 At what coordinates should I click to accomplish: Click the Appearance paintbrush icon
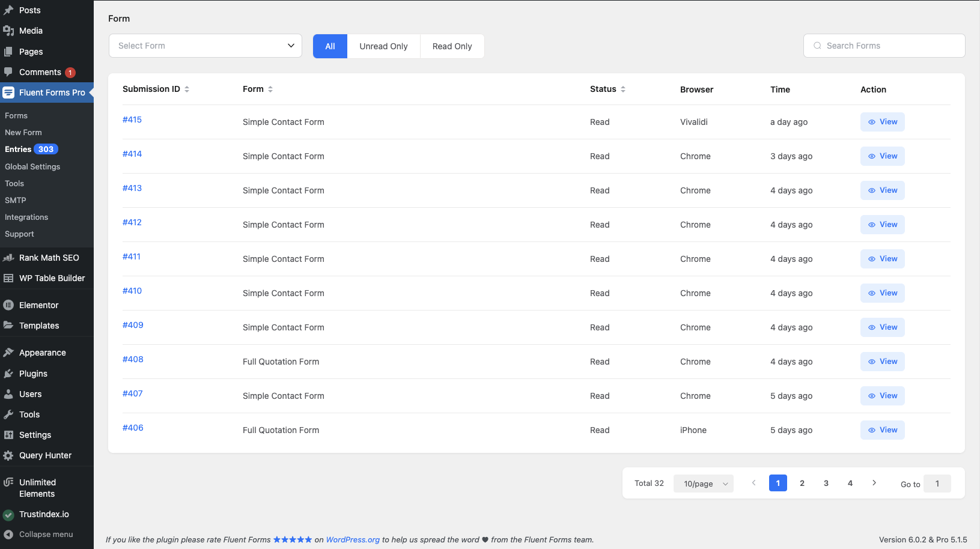[8, 353]
